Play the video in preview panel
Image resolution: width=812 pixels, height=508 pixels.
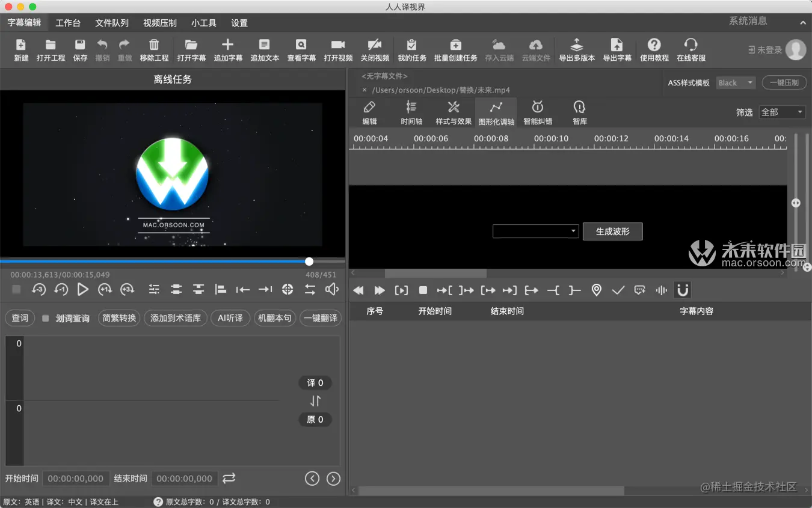83,290
